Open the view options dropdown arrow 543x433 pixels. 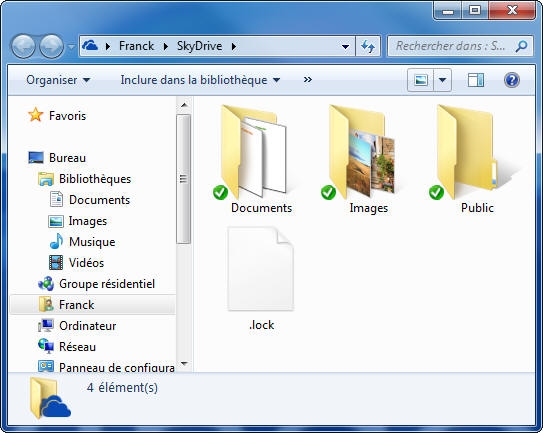pos(442,80)
